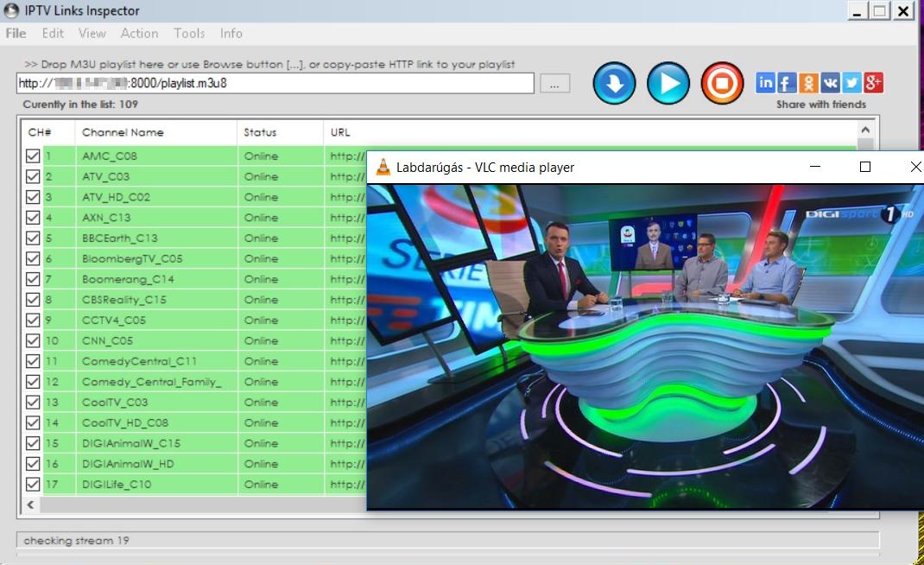
Task: Share via VK icon
Action: click(830, 83)
